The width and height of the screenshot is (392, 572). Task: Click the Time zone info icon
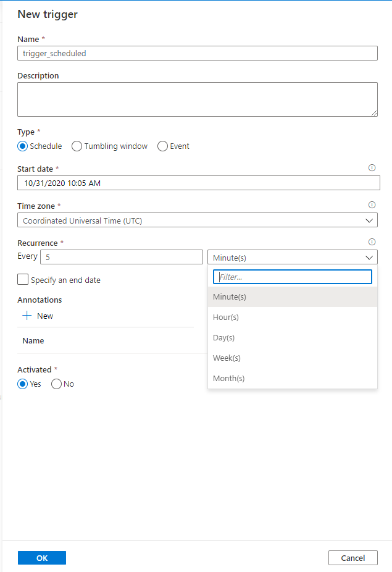pyautogui.click(x=372, y=205)
